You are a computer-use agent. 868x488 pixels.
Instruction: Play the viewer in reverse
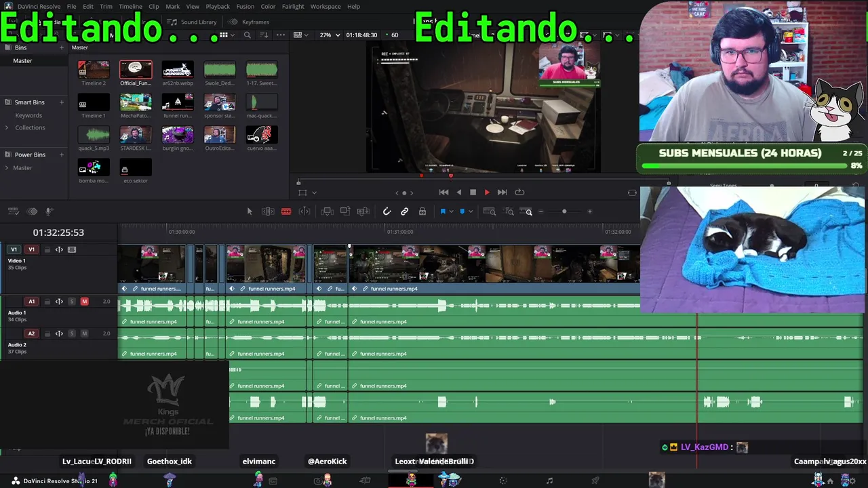point(459,192)
